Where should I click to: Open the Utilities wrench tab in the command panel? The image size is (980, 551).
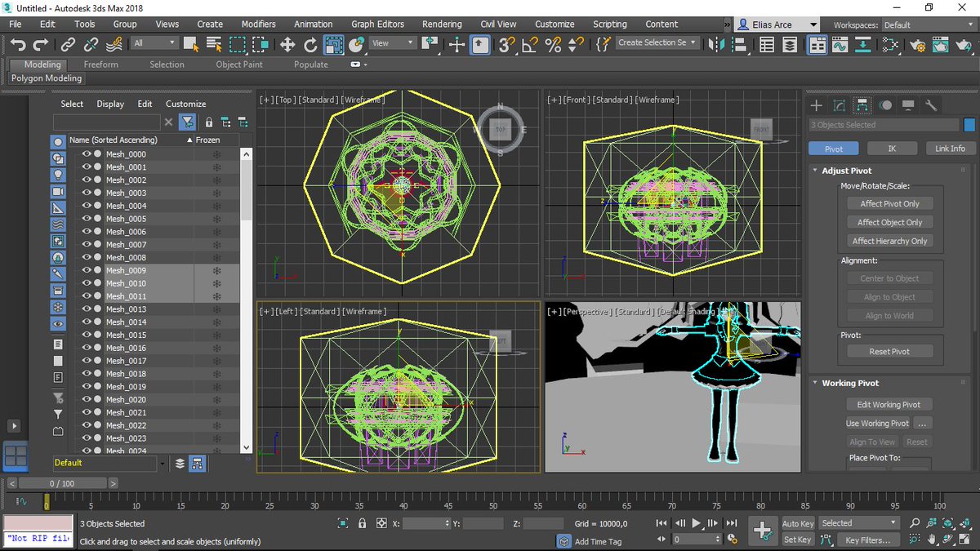click(x=931, y=105)
